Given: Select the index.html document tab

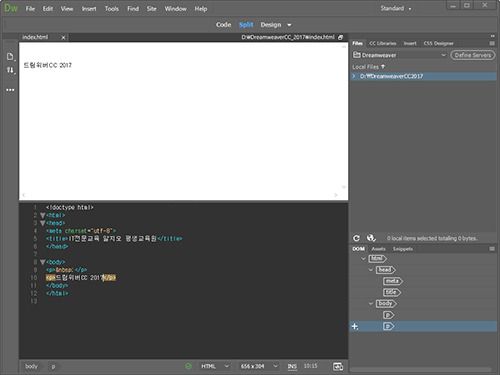Looking at the screenshot, I should coord(35,37).
